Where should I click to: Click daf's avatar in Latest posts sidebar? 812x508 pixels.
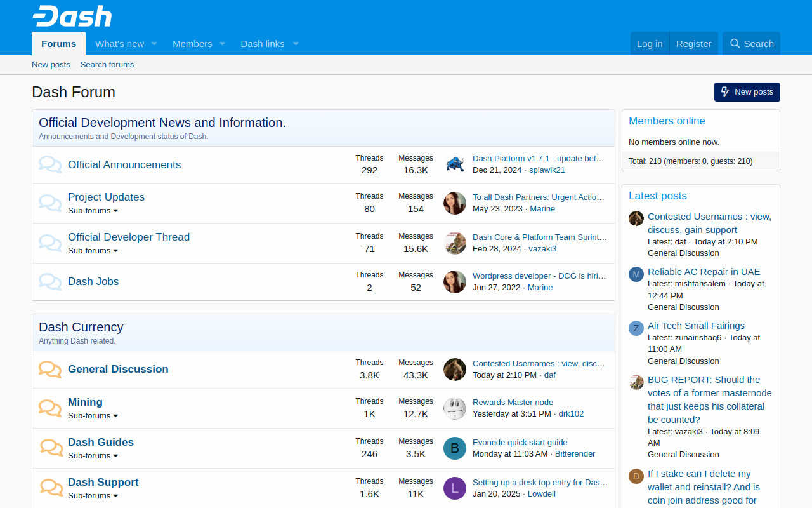coord(636,218)
